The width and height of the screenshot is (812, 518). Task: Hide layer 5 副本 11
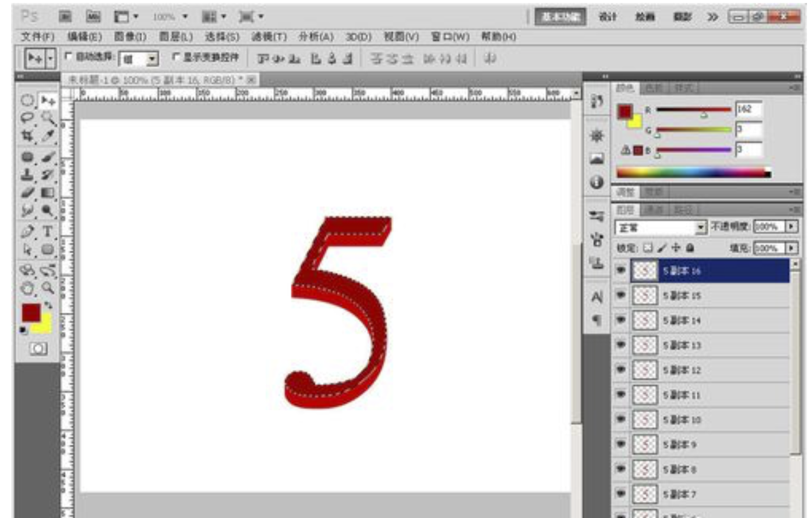[620, 395]
